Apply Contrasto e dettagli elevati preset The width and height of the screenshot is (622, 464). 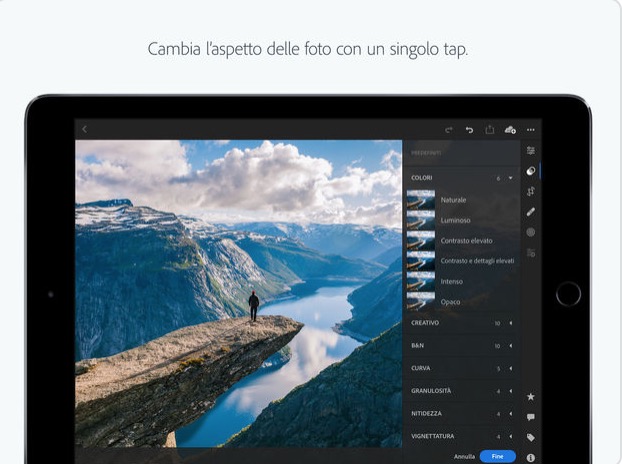pos(462,261)
